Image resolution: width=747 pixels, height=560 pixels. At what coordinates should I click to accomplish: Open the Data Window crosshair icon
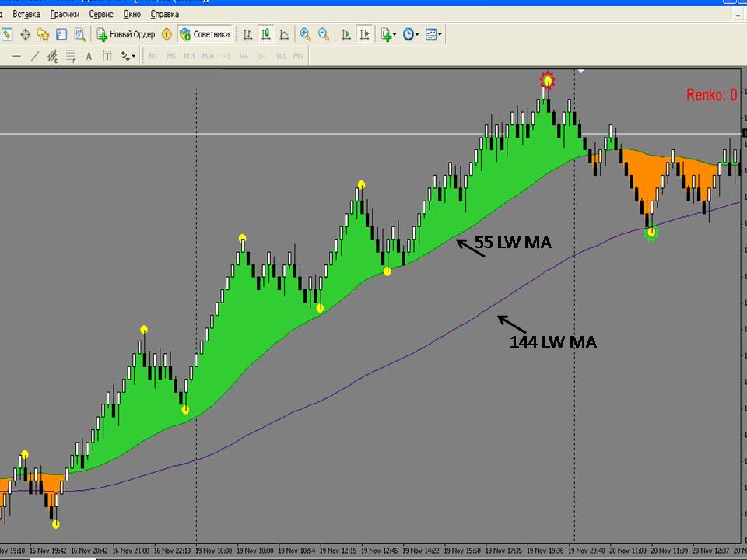25,34
